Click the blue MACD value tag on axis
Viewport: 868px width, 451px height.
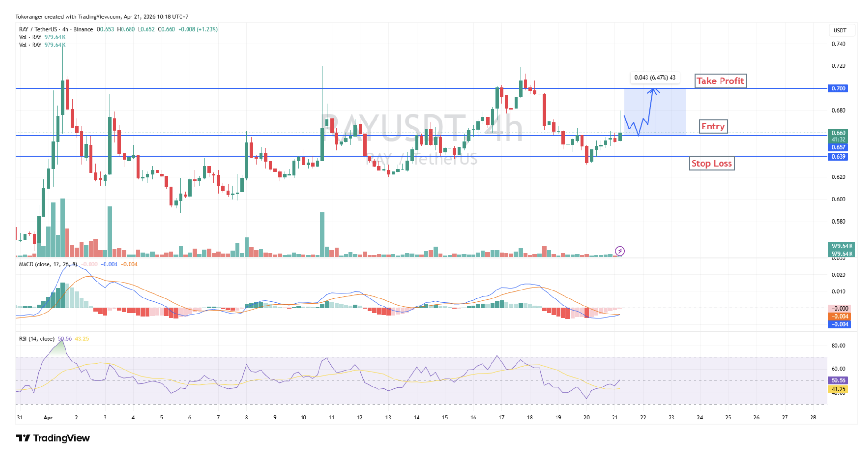point(839,324)
